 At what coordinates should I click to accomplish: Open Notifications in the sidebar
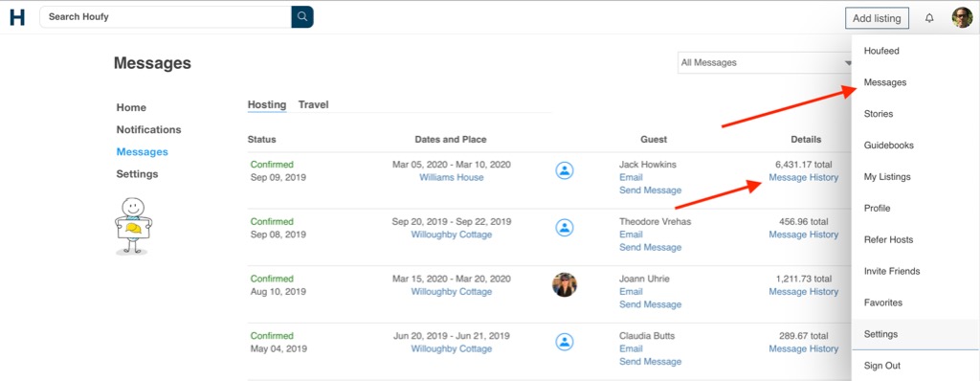[x=148, y=129]
